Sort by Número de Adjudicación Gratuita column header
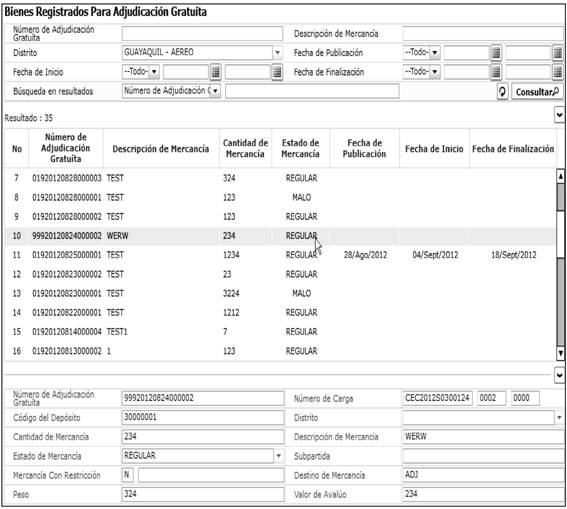The image size is (567, 509). [66, 148]
